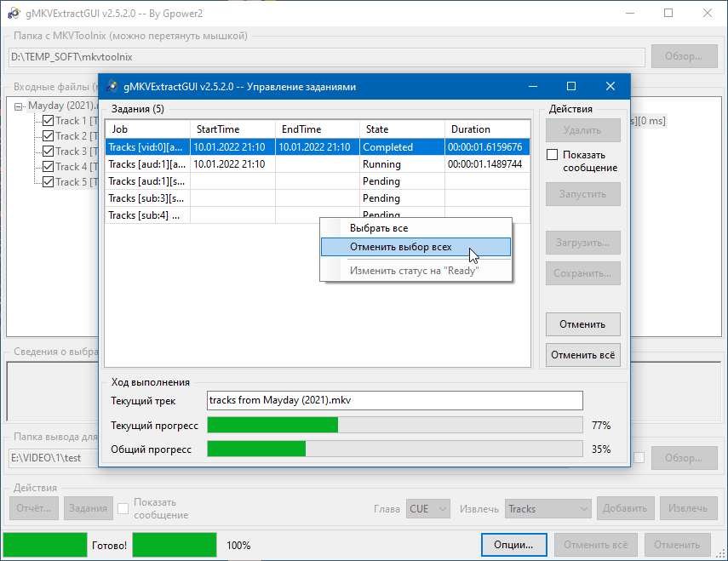Screen dimensions: 728x561
Task: Toggle checkbox beside output folder Обзор button
Action: click(x=639, y=457)
